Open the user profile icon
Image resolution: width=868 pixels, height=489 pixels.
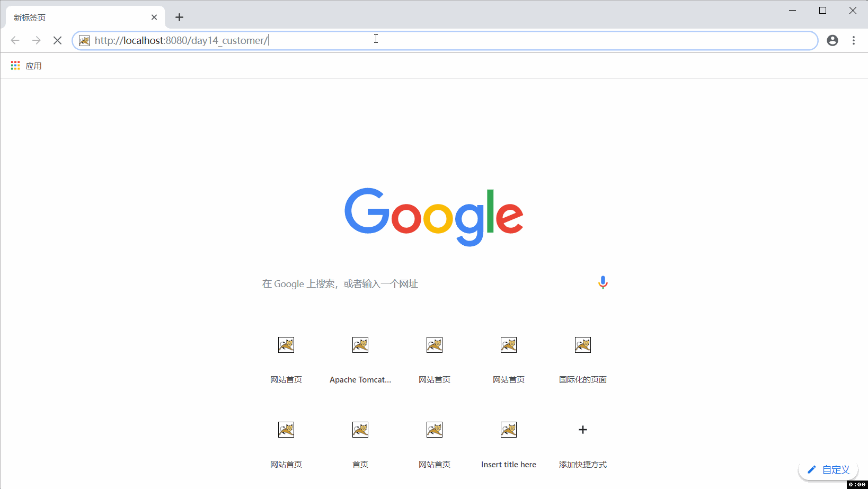[x=832, y=40]
